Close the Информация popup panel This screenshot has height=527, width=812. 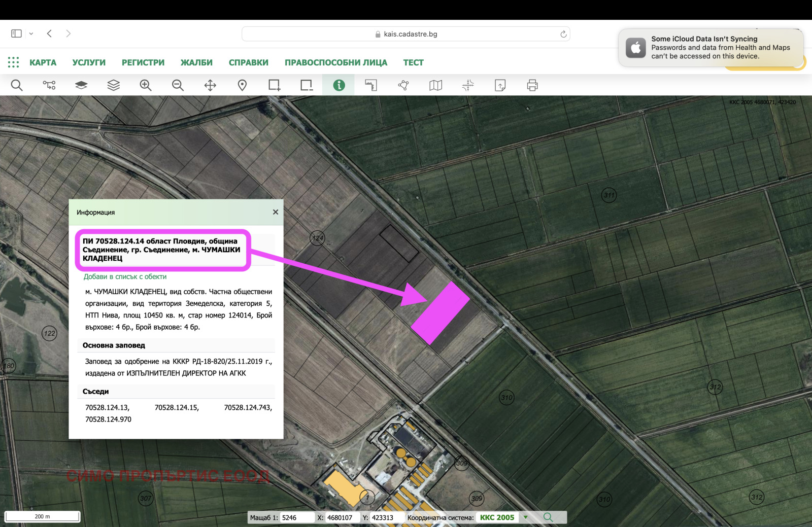(x=276, y=212)
